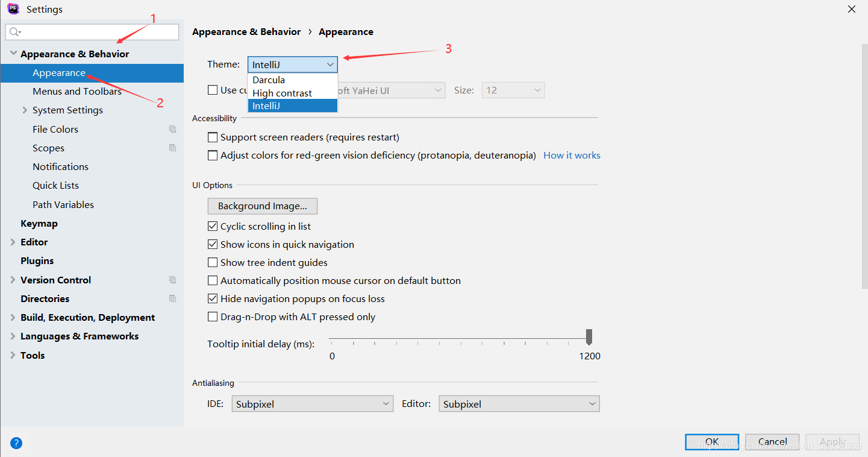
Task: Open the font Size dropdown
Action: pyautogui.click(x=513, y=90)
